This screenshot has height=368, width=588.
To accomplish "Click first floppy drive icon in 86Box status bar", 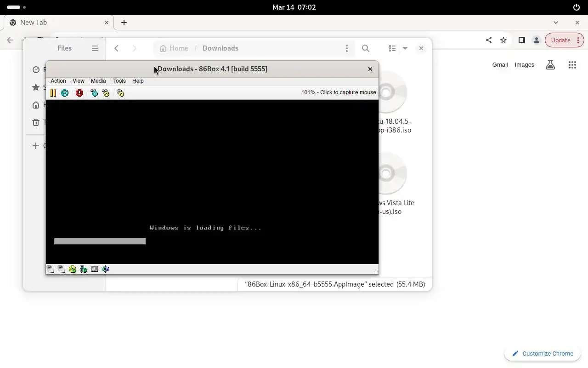I will (x=51, y=269).
